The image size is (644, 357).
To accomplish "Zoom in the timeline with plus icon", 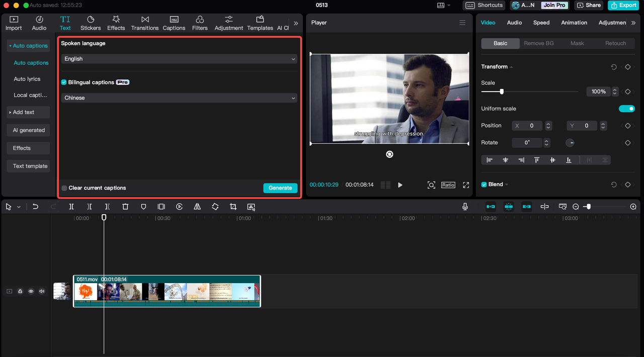I will [633, 207].
